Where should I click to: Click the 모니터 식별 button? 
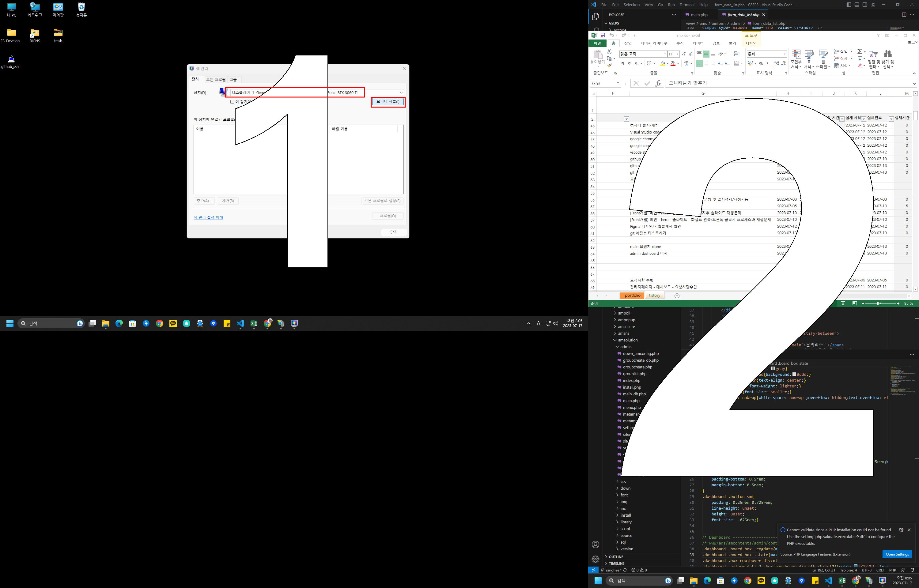388,102
